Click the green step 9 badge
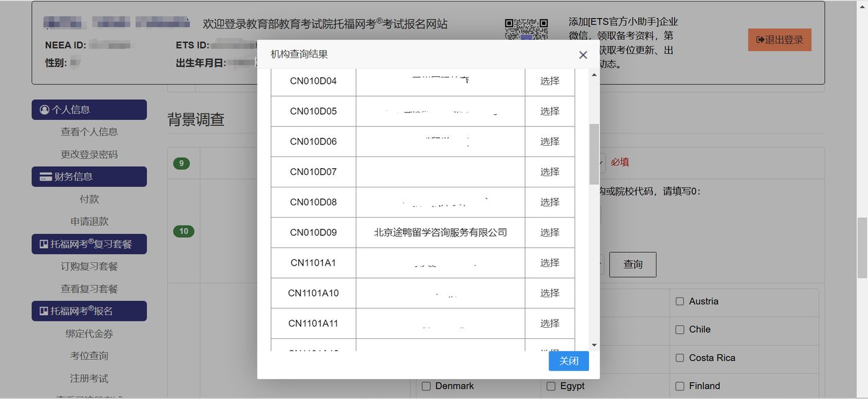The width and height of the screenshot is (868, 399). pos(181,164)
